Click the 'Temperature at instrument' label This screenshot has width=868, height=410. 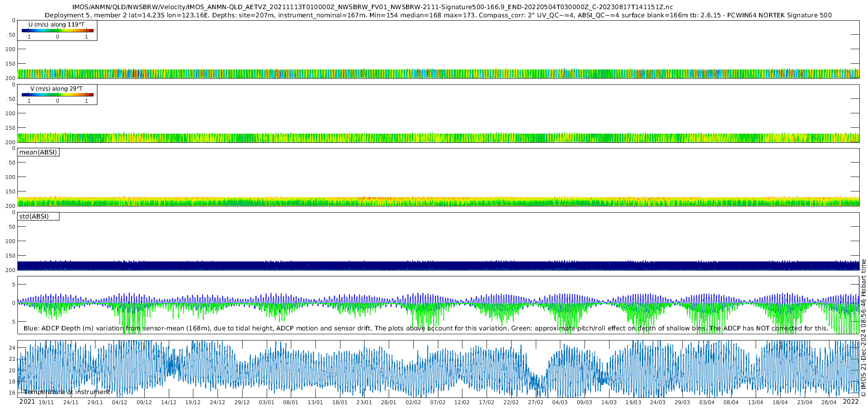67,392
